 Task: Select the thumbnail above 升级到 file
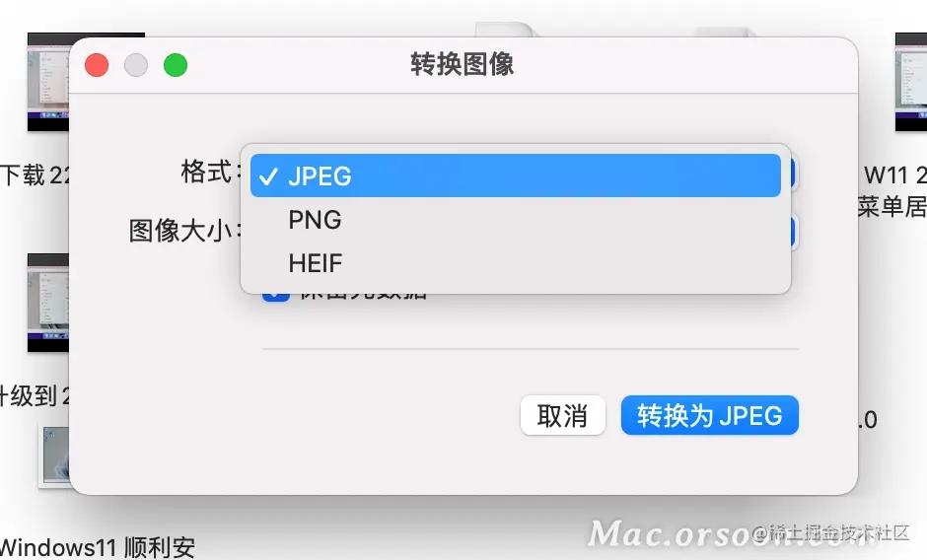point(48,303)
